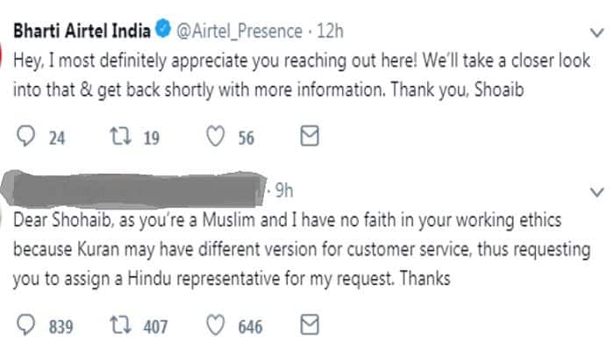614x364 pixels.
Task: Click envelope icon on Airtel tweet
Action: pos(309,137)
